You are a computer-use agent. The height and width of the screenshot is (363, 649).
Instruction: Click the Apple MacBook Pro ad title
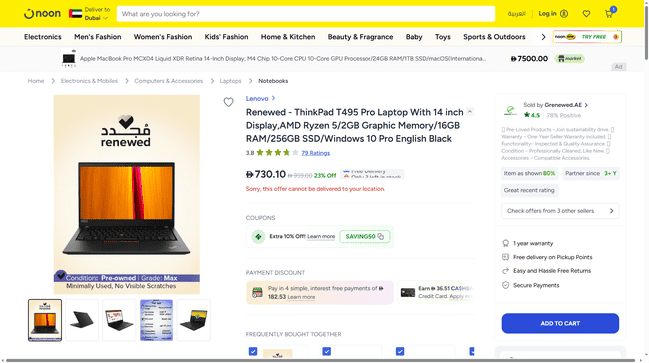[283, 58]
